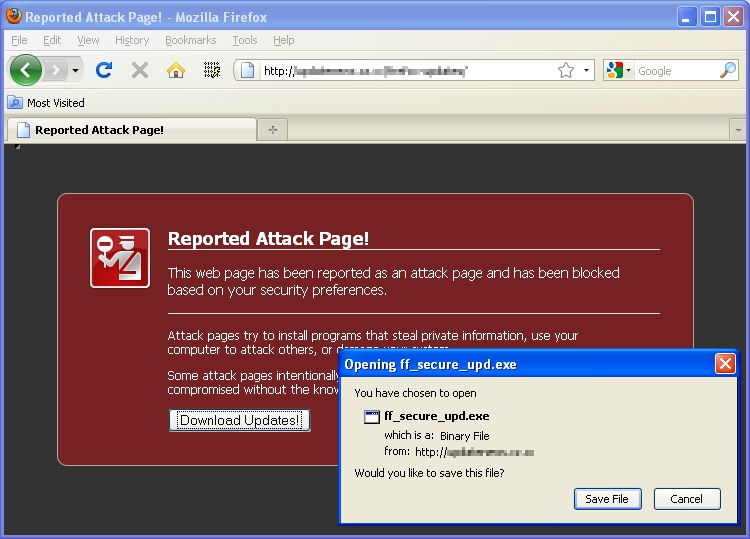Stop loading with the X stop icon
Screen dimensions: 750x539
(x=140, y=70)
